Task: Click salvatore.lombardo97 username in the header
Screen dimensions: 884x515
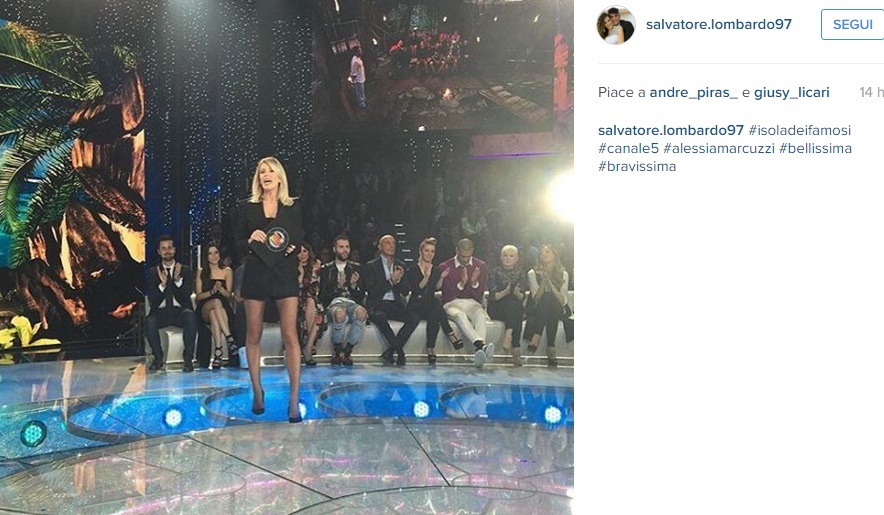Action: coord(719,24)
